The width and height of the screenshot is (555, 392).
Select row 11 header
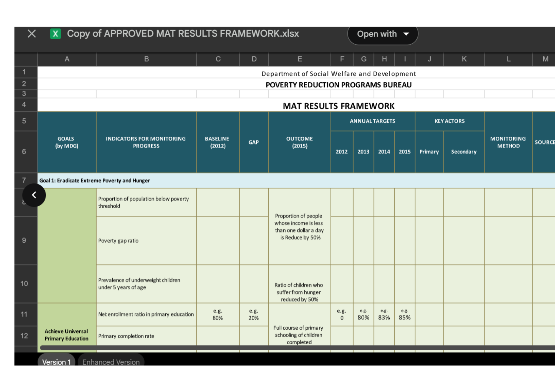pos(24,314)
